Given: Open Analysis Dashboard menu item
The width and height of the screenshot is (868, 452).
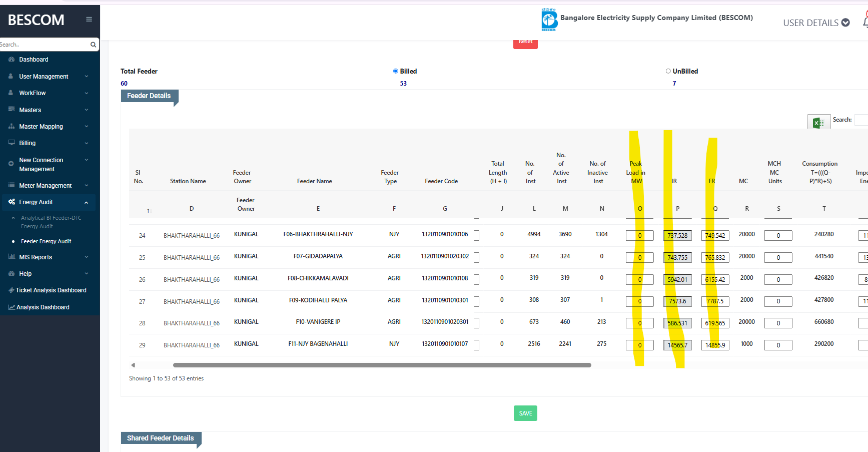Looking at the screenshot, I should click(x=43, y=307).
